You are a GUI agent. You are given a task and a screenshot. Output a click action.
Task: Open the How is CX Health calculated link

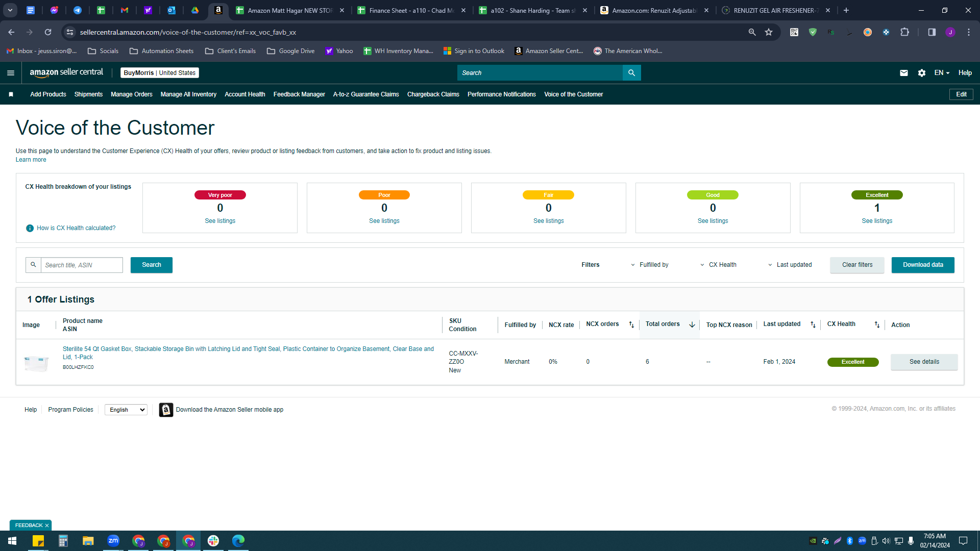[x=76, y=228]
